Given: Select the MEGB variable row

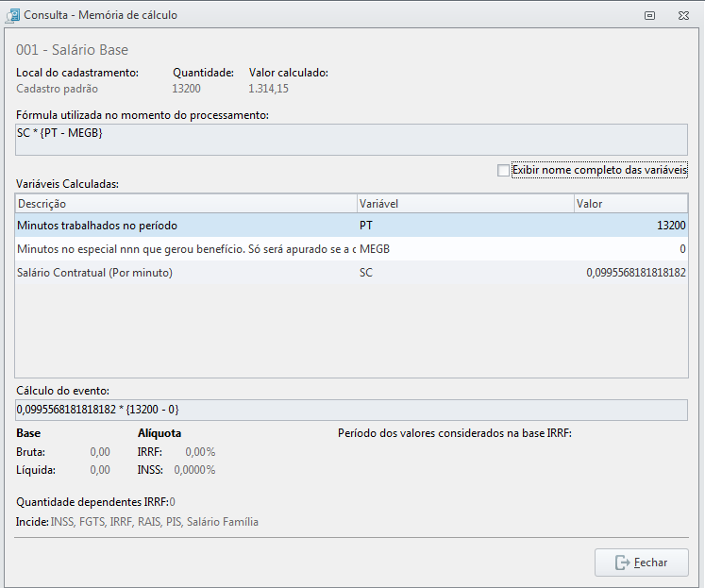Looking at the screenshot, I should 351,249.
